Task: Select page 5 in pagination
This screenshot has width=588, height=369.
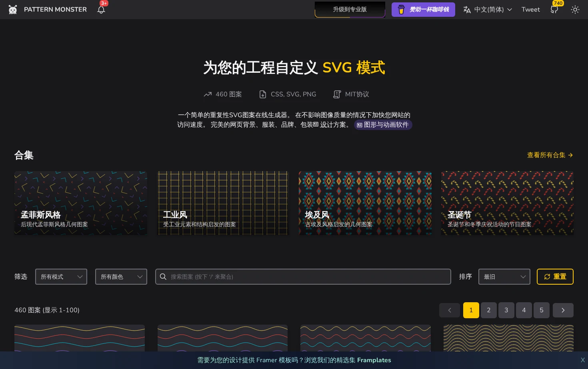Action: (542, 310)
